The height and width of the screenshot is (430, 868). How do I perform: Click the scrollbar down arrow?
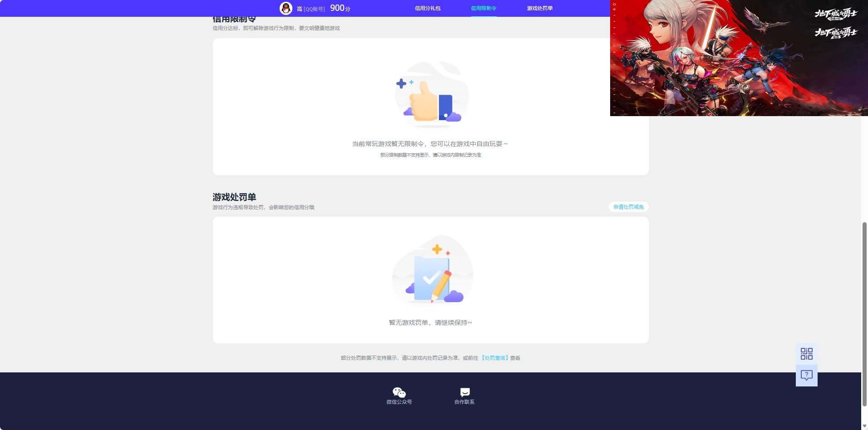(864, 426)
